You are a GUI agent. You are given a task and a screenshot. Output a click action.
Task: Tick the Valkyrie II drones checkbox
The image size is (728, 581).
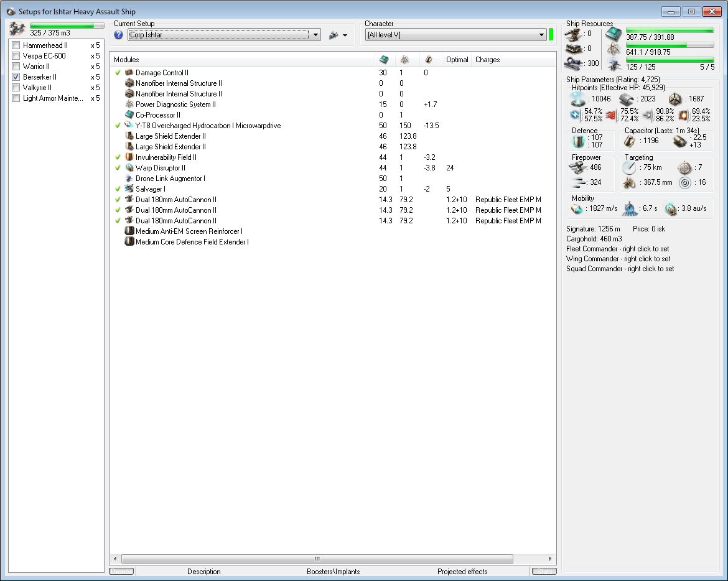point(16,88)
